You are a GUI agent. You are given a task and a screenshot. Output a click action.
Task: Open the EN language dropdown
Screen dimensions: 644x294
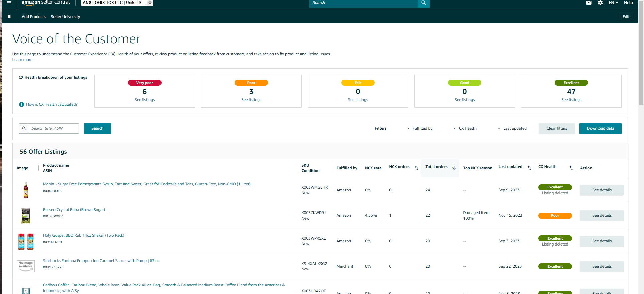[613, 3]
